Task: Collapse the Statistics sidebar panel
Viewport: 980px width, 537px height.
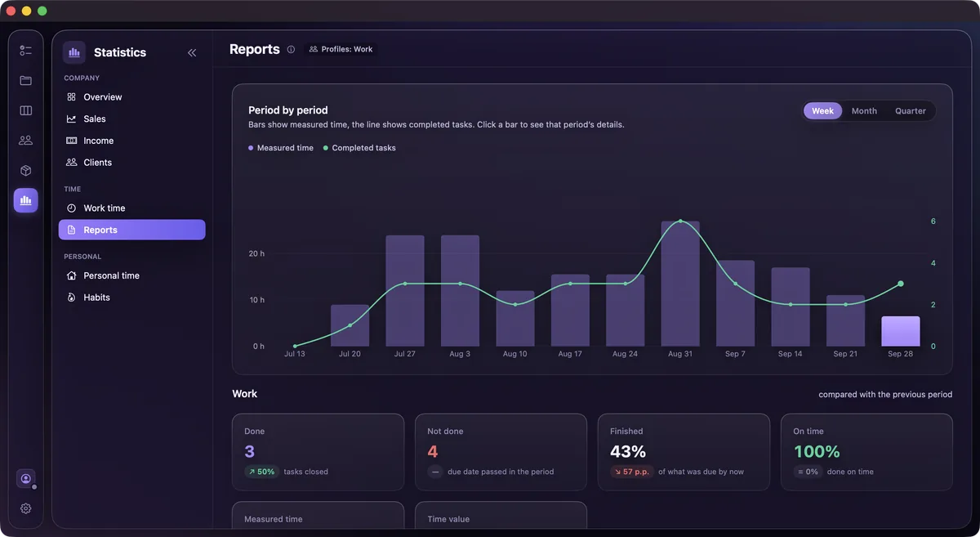Action: 192,52
